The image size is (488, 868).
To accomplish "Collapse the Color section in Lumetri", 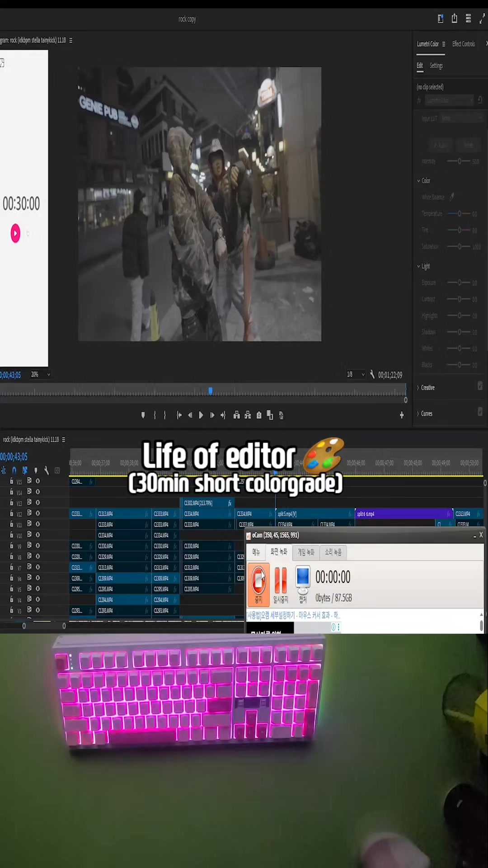I will coord(419,181).
